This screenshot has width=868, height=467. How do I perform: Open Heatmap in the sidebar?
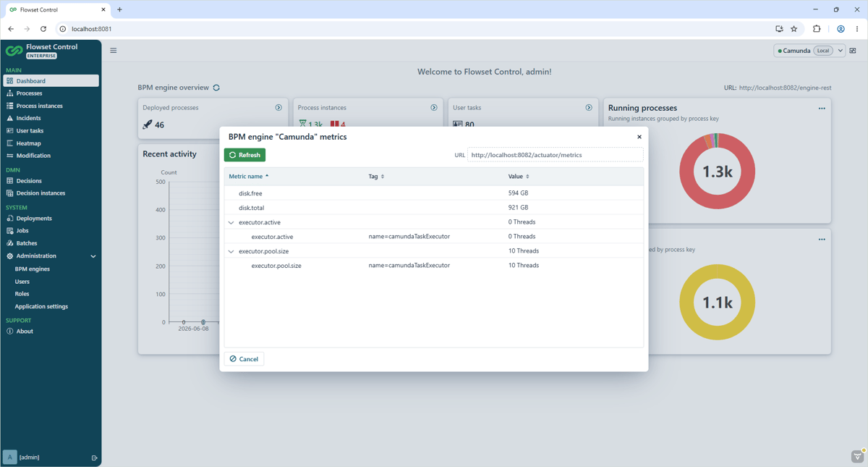[51, 143]
